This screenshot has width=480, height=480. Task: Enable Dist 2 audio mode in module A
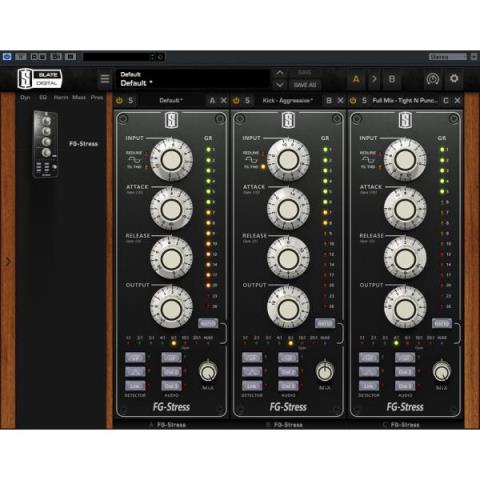pyautogui.click(x=171, y=372)
